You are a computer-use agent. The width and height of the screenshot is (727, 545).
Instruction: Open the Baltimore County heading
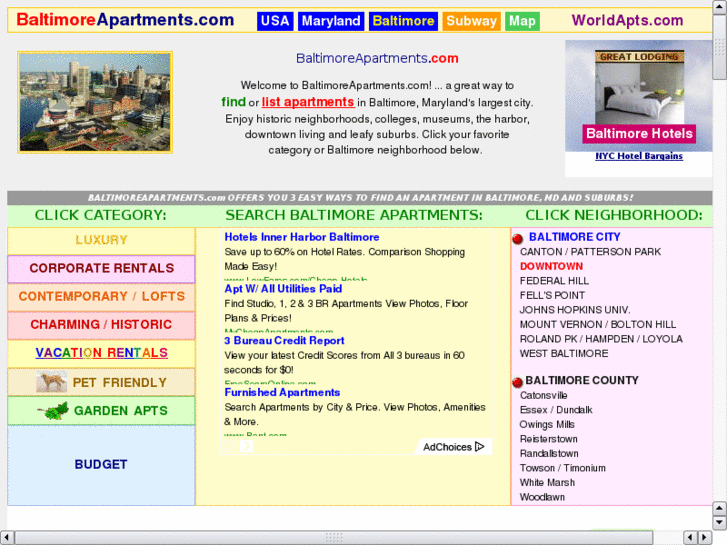coord(582,380)
